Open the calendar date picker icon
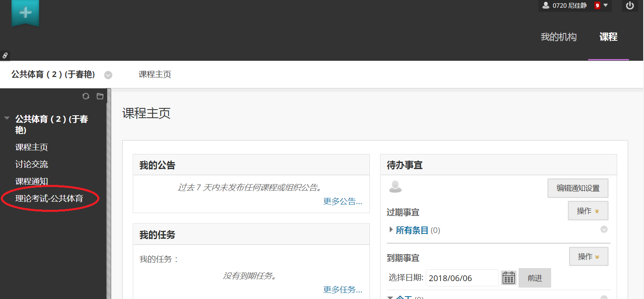 click(509, 278)
